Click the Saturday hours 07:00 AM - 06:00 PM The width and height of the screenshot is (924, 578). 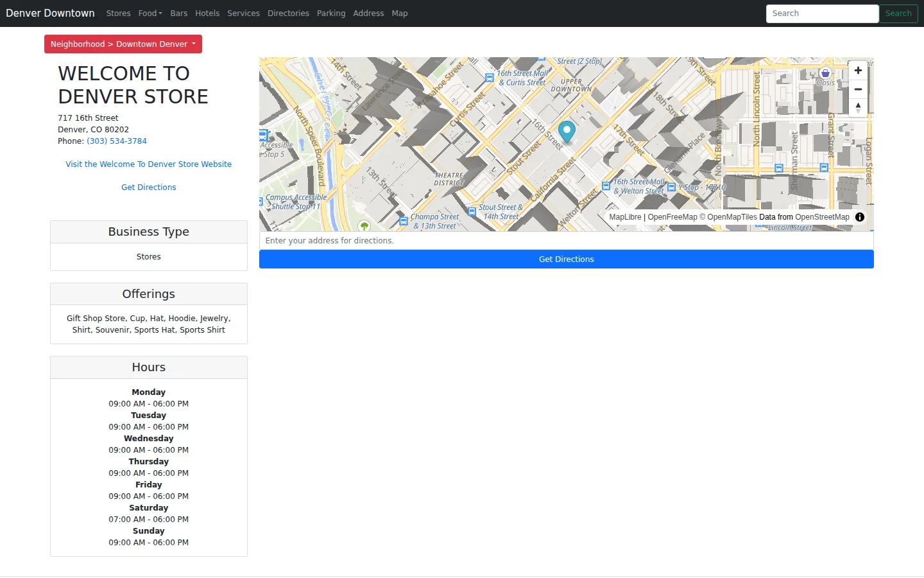click(x=149, y=520)
